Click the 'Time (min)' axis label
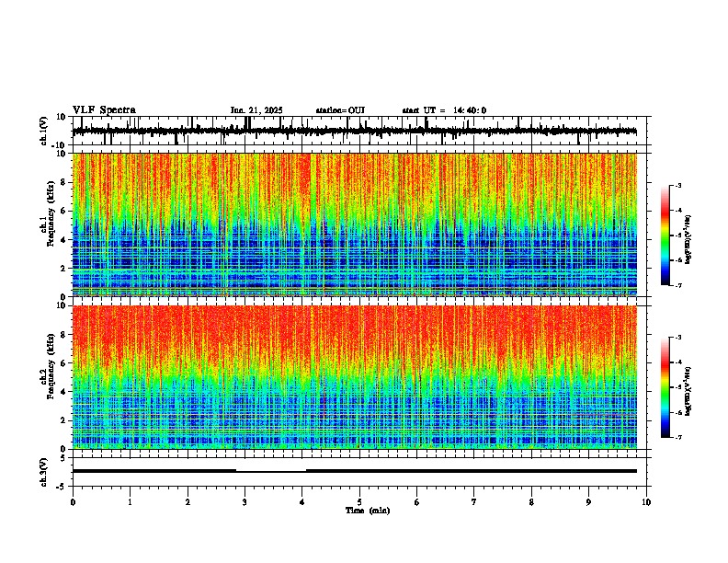 tap(368, 511)
